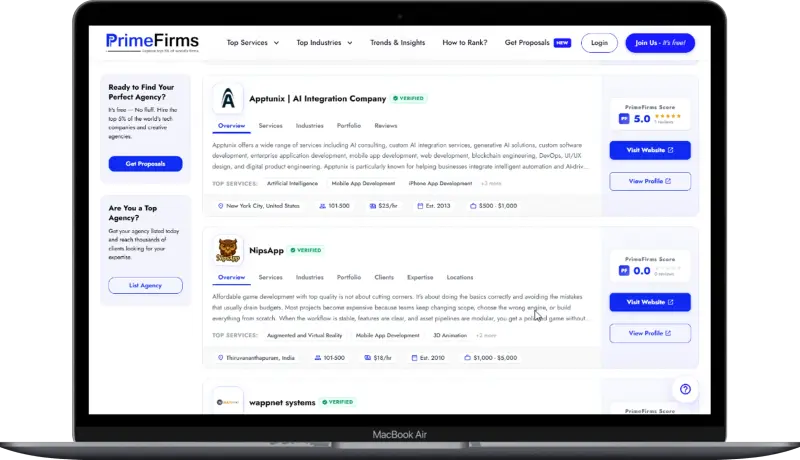Select Apptunix Industries tab
The image size is (800, 460).
pyautogui.click(x=309, y=126)
